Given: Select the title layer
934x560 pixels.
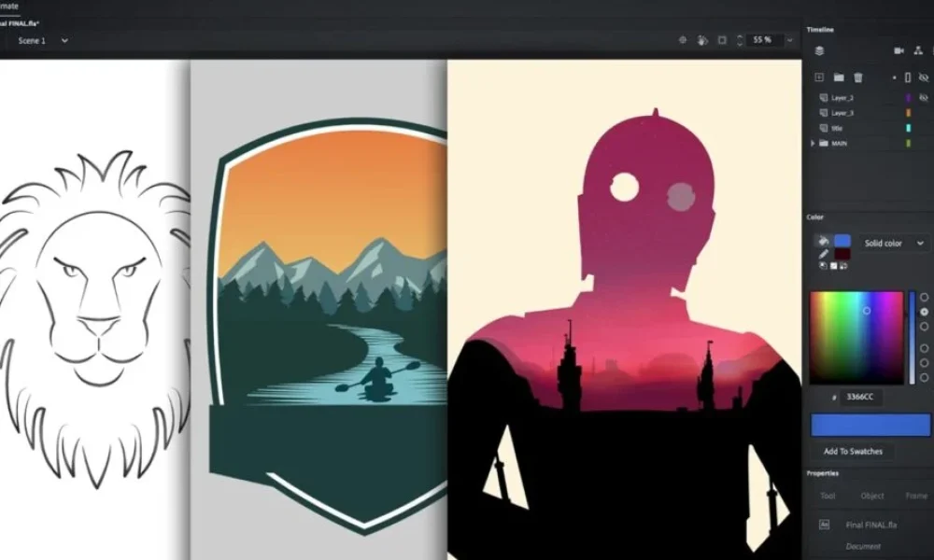Looking at the screenshot, I should [837, 128].
